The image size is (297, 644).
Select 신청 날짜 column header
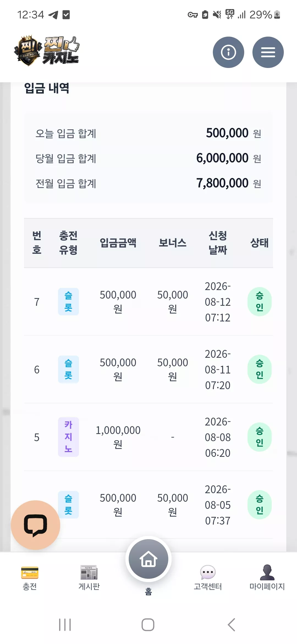(x=218, y=243)
